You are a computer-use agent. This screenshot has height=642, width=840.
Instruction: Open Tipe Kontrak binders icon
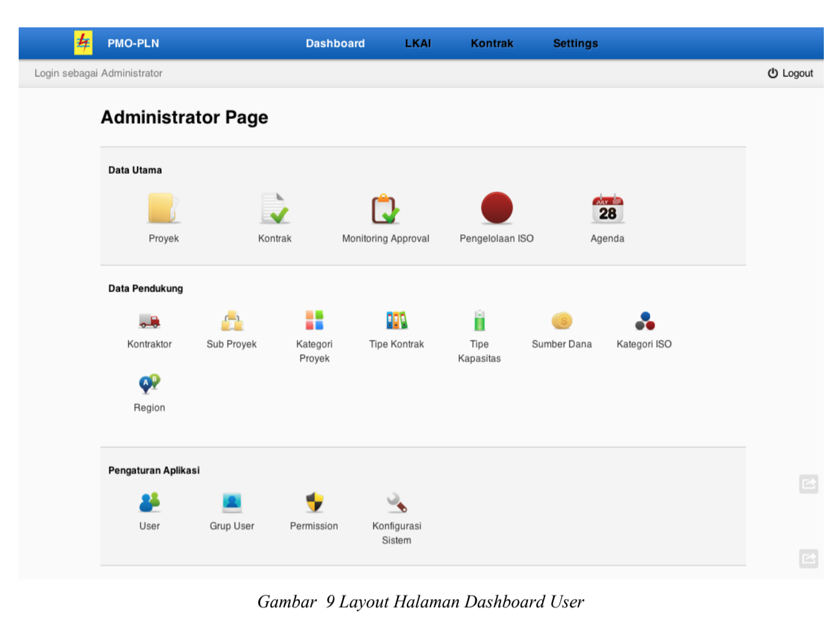click(396, 321)
